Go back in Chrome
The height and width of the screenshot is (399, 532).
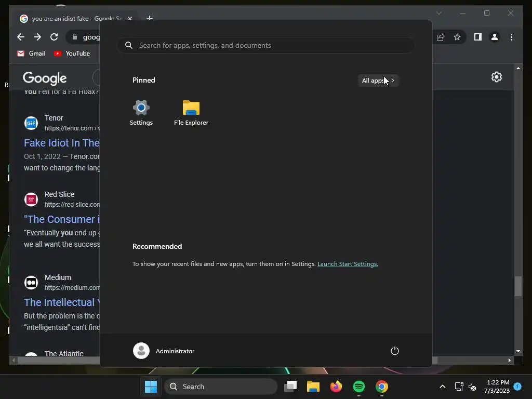pos(21,37)
